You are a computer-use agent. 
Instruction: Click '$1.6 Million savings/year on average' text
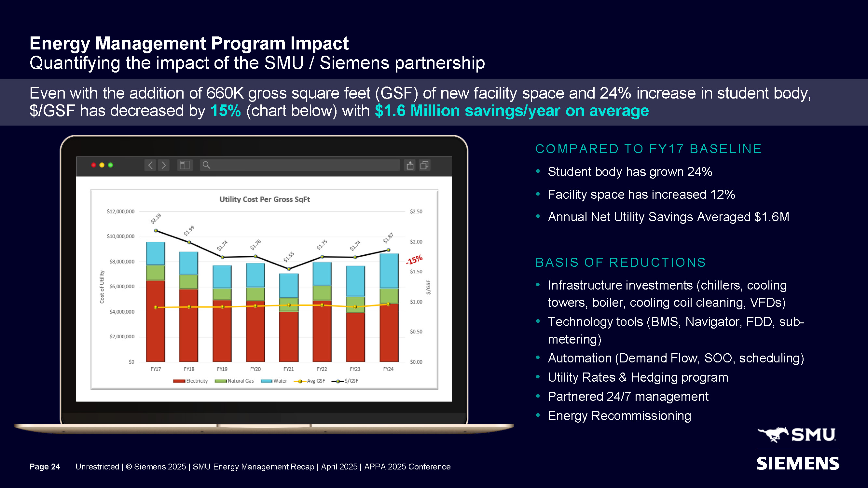[x=512, y=111]
